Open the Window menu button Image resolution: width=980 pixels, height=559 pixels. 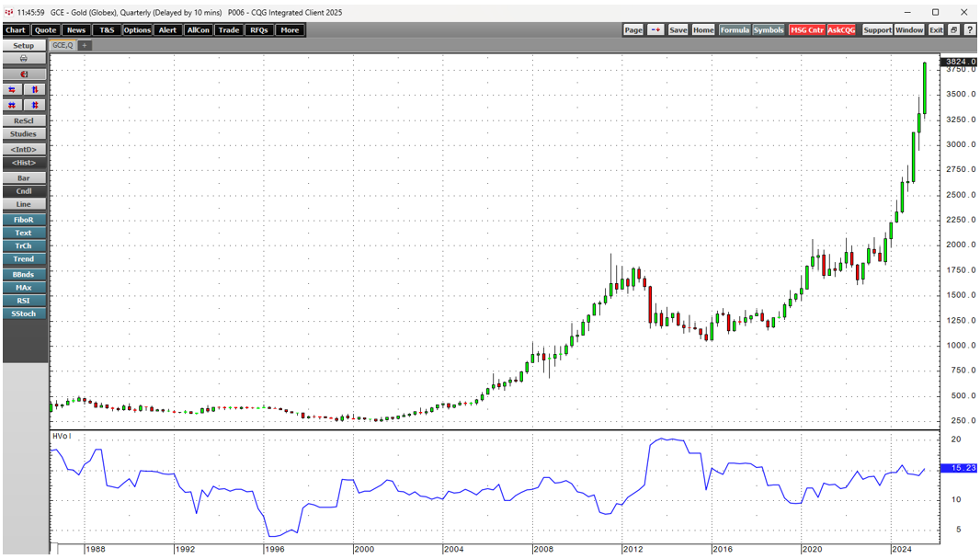pyautogui.click(x=908, y=30)
